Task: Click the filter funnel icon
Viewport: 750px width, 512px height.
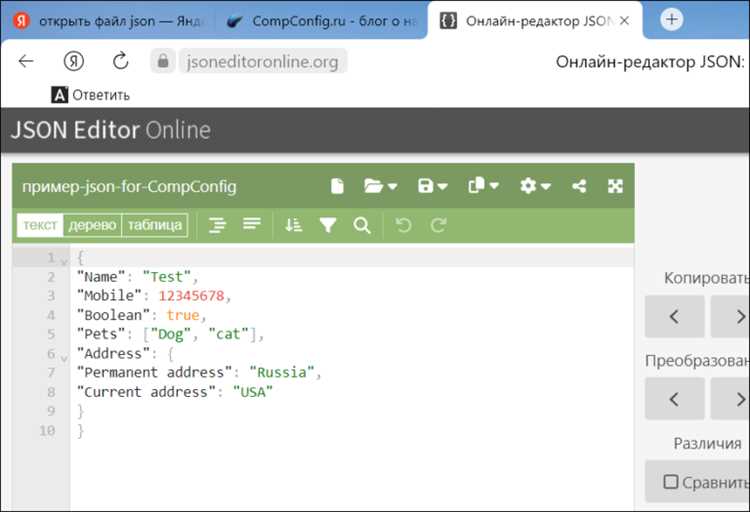Action: click(328, 225)
